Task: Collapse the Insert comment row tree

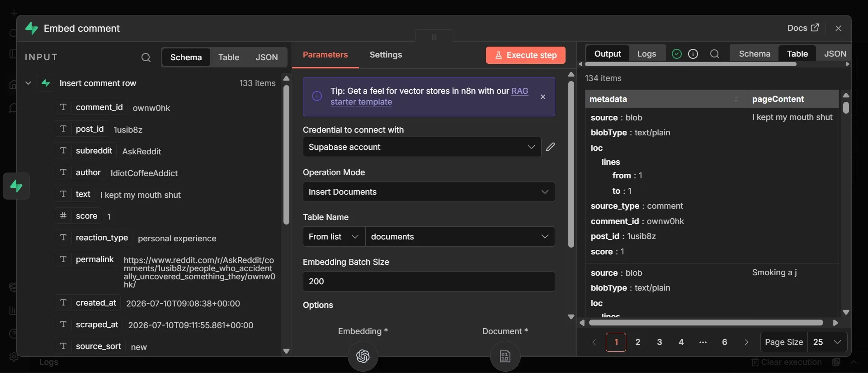Action: point(28,83)
